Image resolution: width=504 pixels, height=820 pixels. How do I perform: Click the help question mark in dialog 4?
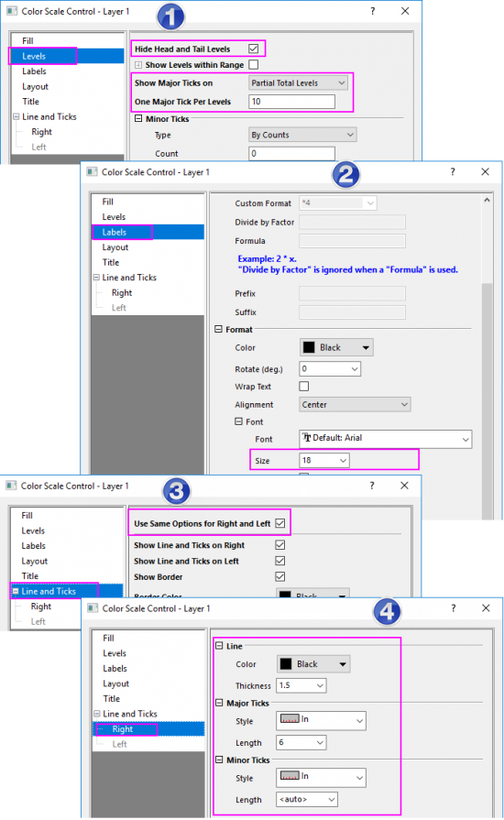point(453,607)
